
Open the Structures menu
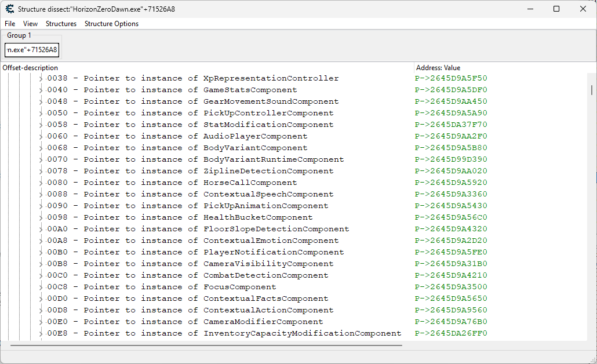tap(61, 24)
